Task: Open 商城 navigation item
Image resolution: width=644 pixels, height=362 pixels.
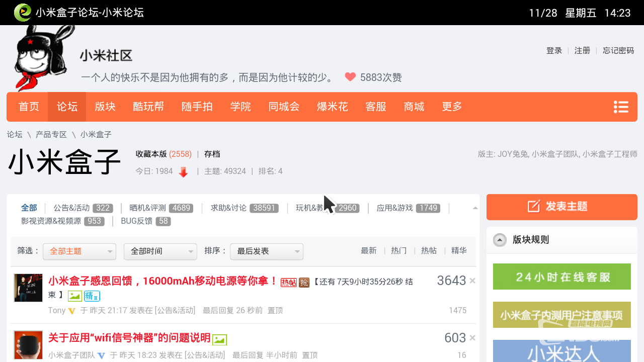Action: click(x=414, y=107)
